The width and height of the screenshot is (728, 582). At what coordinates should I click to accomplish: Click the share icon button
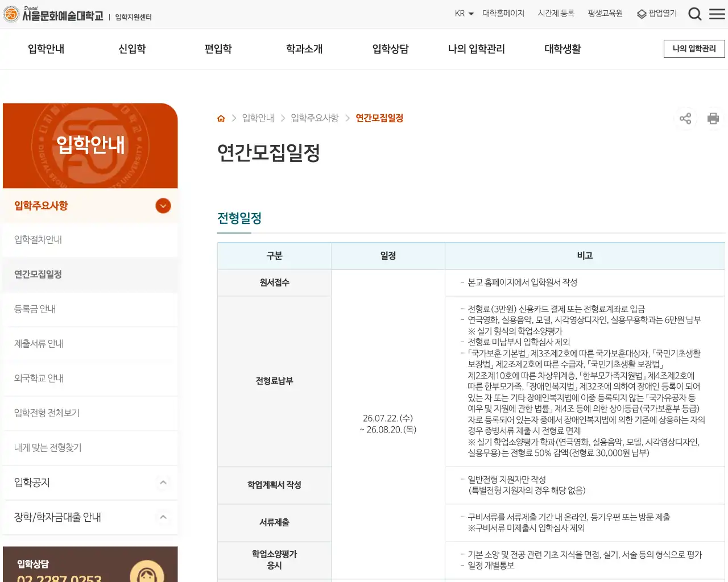pos(685,118)
